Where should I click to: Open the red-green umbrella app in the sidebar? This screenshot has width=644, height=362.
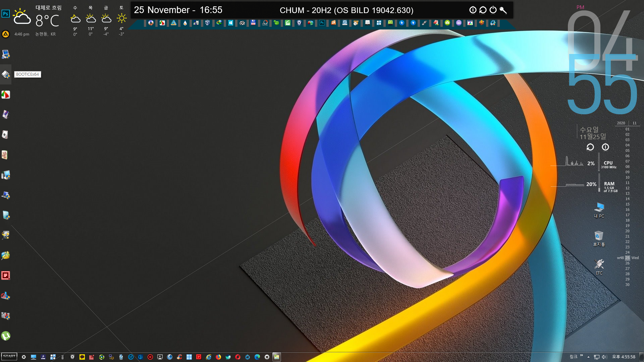pyautogui.click(x=6, y=95)
